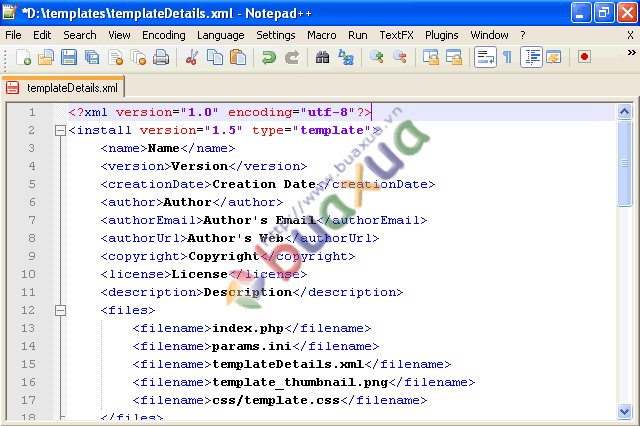Screen dimensions: 640x426
Task: Click the text params.ini on line 14
Action: [x=252, y=346]
